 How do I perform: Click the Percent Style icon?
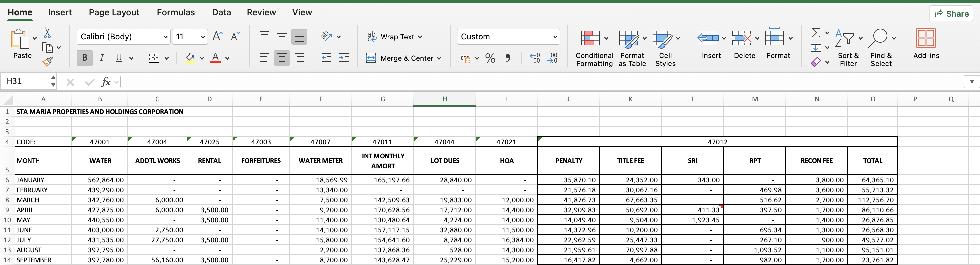490,58
